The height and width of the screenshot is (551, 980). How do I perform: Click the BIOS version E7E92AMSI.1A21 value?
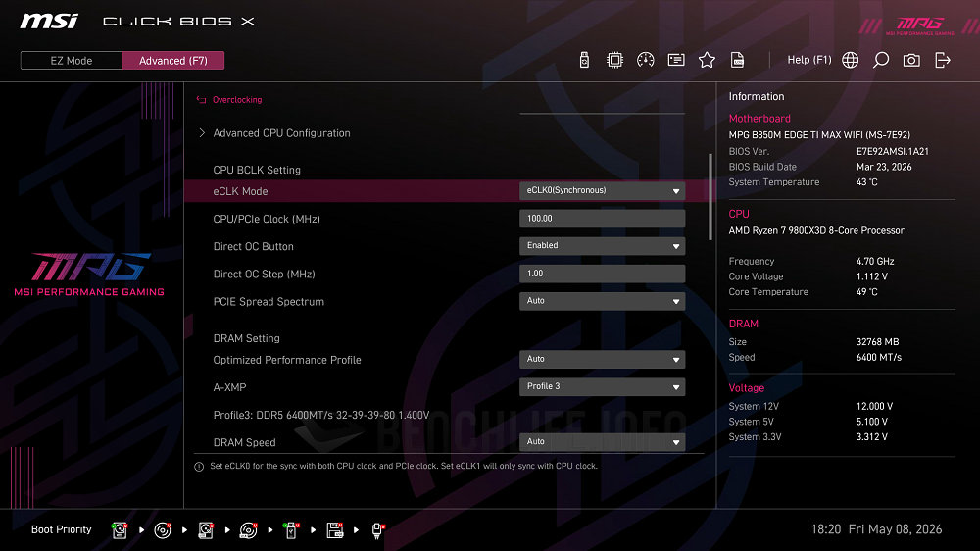(892, 151)
